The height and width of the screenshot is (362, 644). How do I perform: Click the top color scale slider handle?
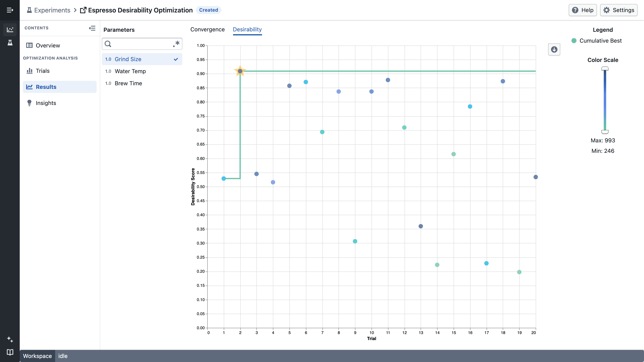(x=605, y=68)
